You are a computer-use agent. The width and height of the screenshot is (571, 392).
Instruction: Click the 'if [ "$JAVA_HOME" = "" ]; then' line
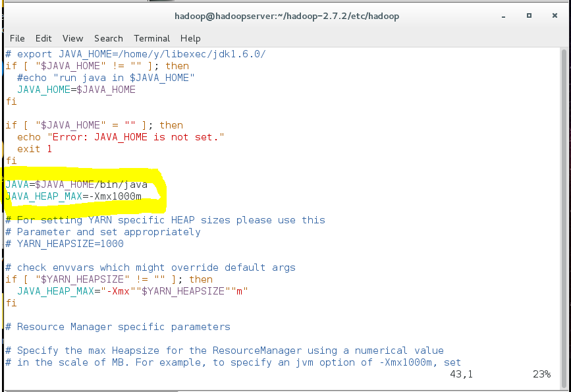tap(94, 125)
